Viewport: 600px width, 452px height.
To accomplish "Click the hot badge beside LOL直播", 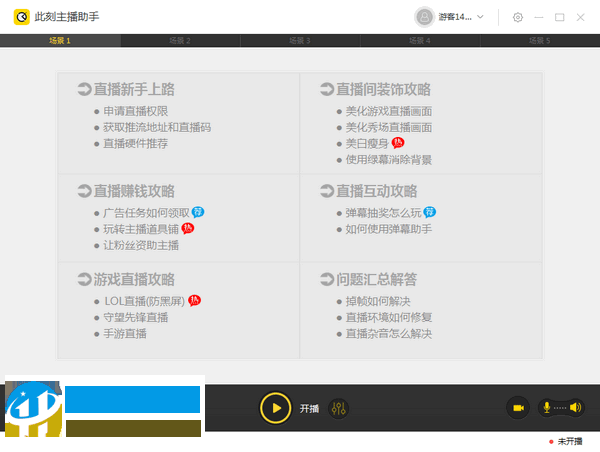I will (194, 300).
